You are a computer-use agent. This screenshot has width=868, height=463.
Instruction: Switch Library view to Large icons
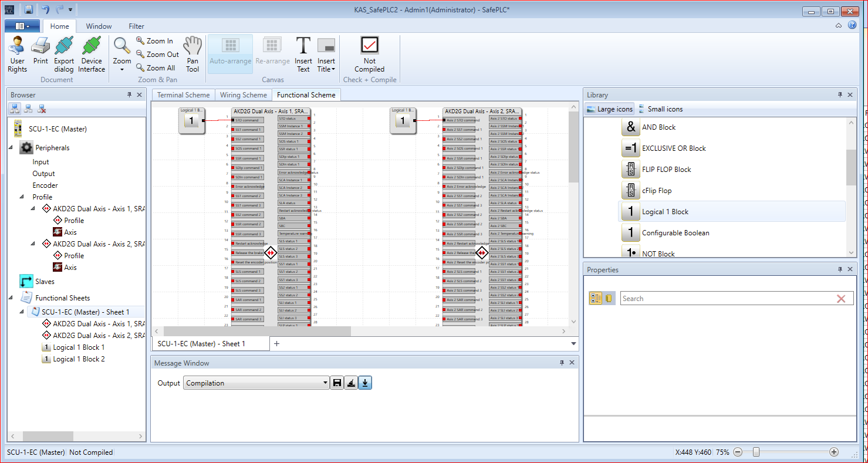click(x=609, y=109)
